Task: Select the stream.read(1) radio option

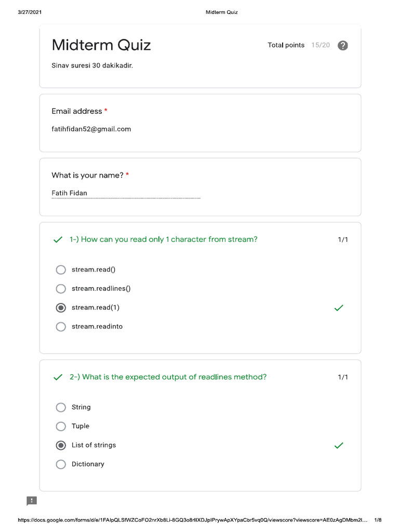Action: (x=61, y=308)
